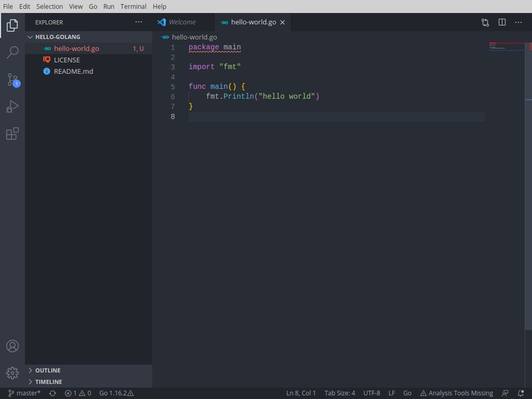Click the 'func' keyword on line 5

pyautogui.click(x=197, y=86)
